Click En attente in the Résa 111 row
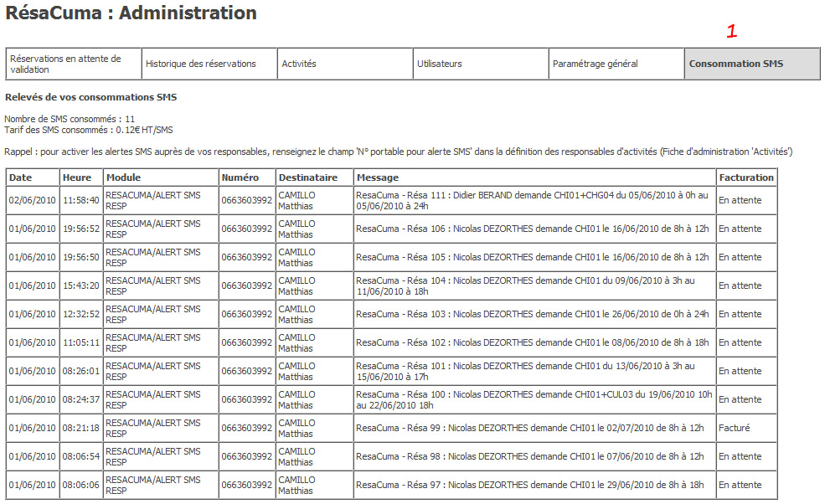The height and width of the screenshot is (504, 825). (746, 200)
